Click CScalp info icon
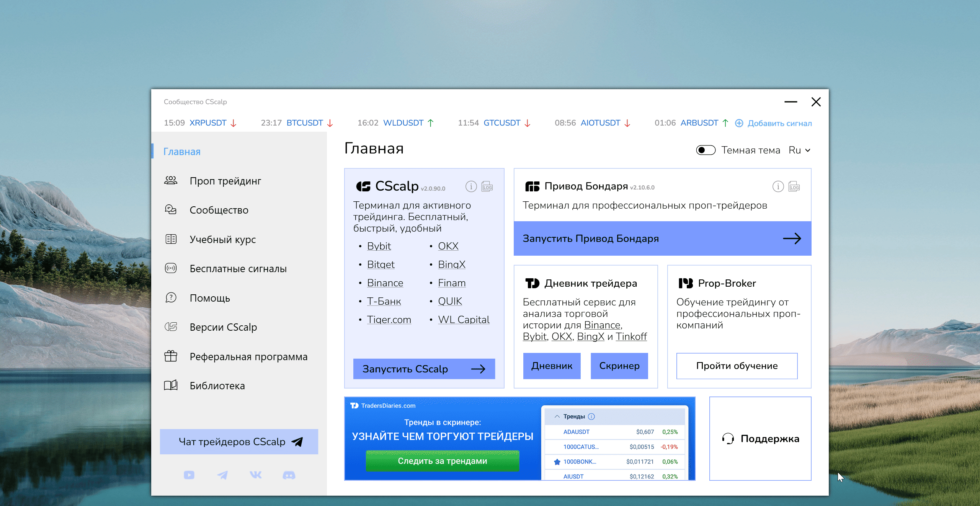980x506 pixels. (471, 186)
